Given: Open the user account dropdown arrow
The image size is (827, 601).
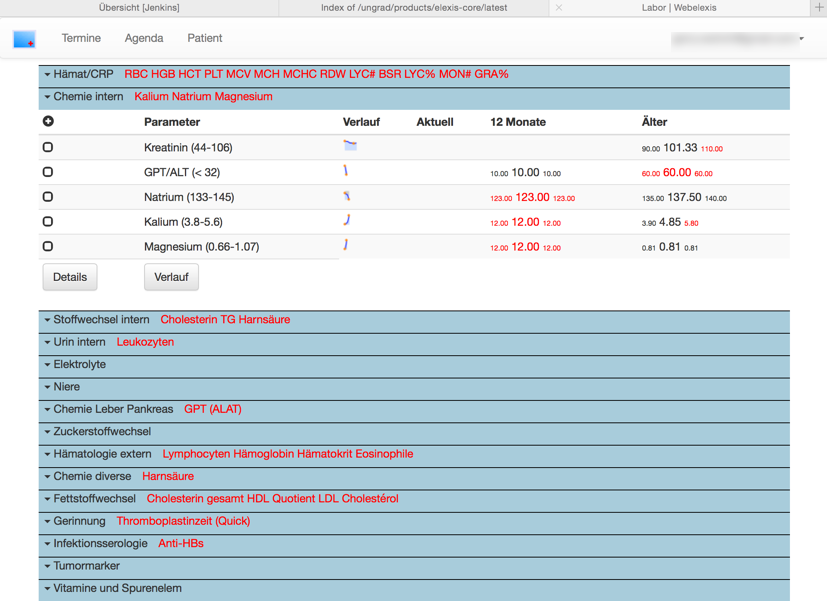Looking at the screenshot, I should pos(802,38).
